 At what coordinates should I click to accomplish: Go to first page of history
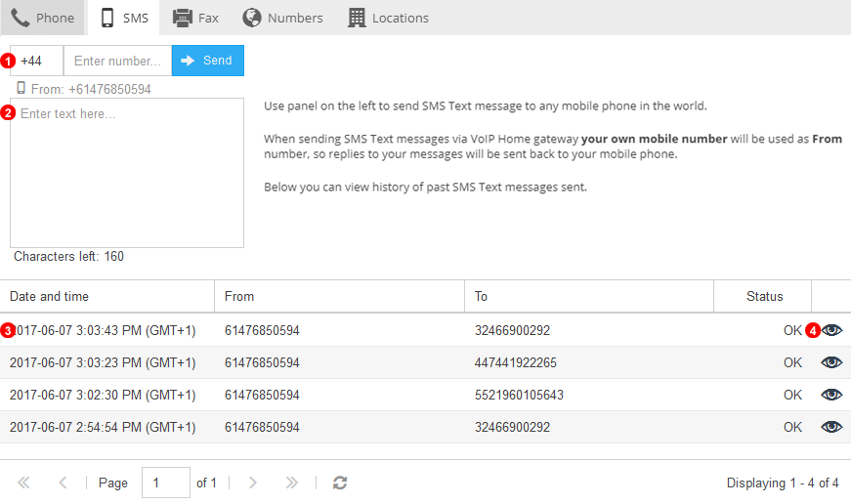(23, 483)
